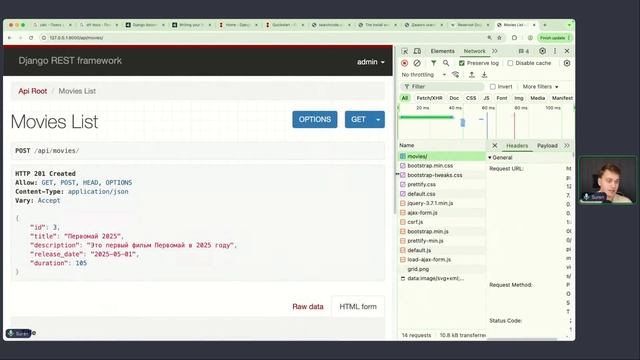Open the More filters dropdown
640x360 pixels.
pos(540,87)
